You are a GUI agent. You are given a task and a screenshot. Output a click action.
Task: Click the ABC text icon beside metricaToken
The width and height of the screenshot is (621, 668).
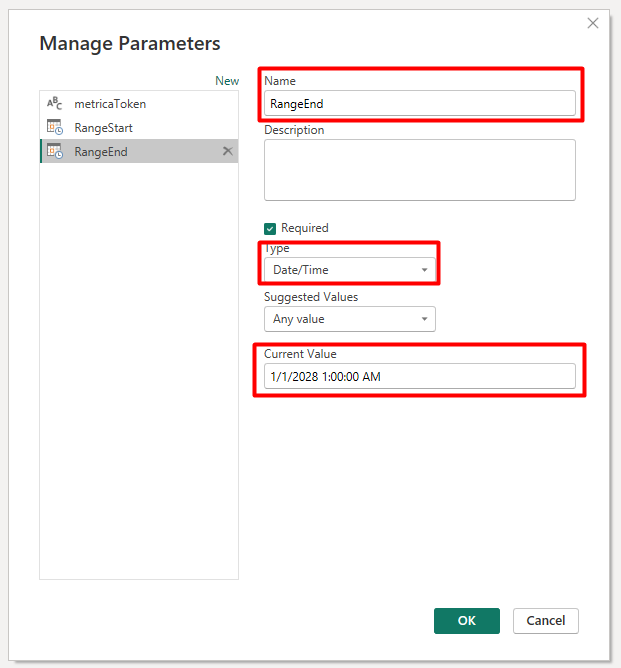(54, 104)
